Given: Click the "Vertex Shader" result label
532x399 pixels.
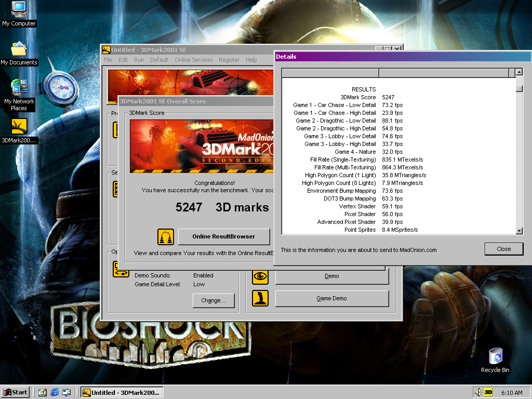Looking at the screenshot, I should click(357, 207).
